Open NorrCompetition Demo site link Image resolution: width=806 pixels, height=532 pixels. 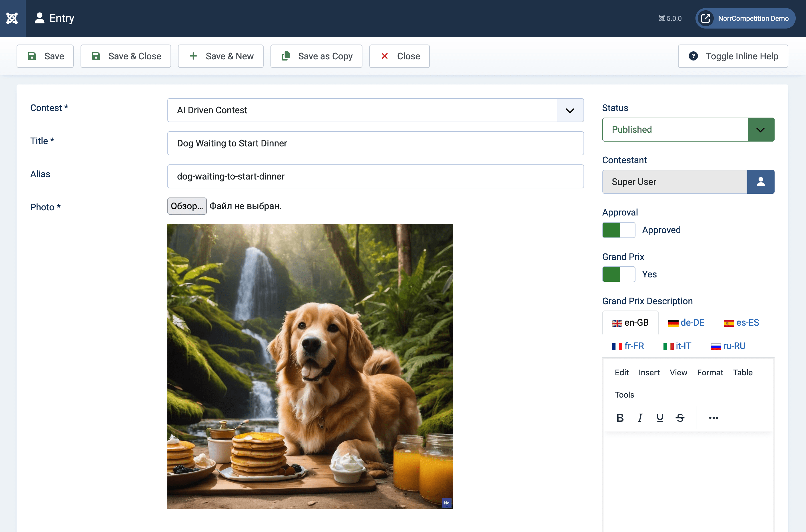(745, 18)
